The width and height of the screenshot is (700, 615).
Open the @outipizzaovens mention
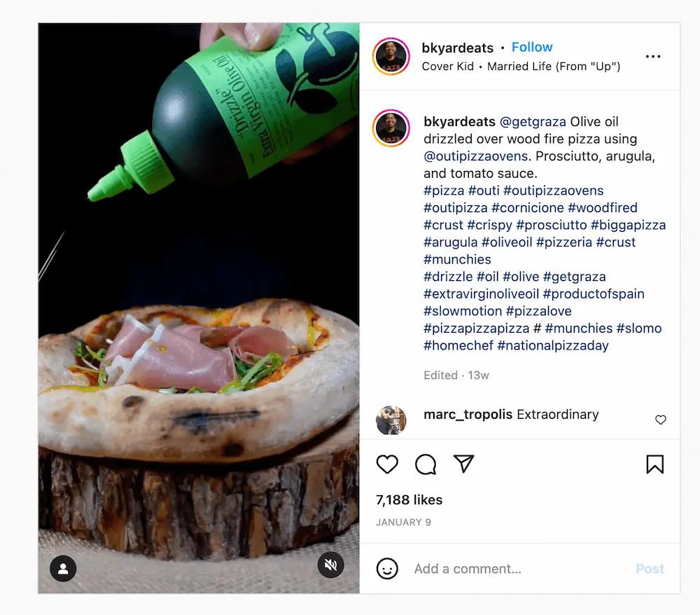[470, 156]
